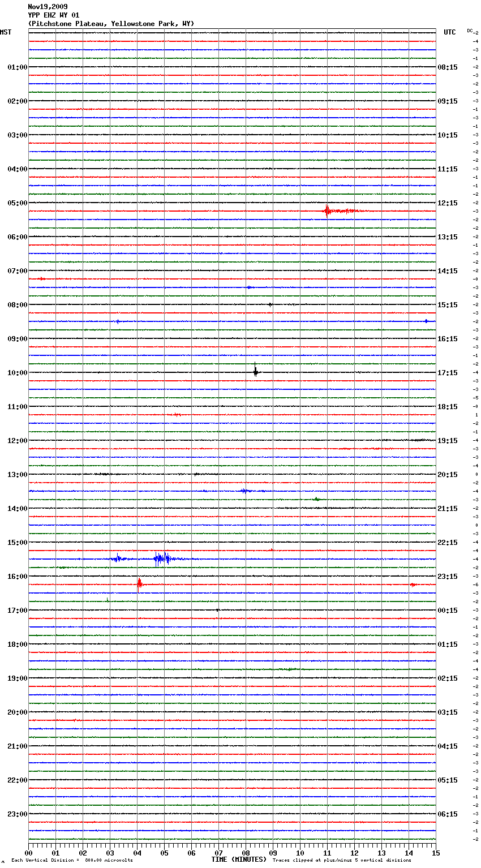Click the 06:15 UTC time label
This screenshot has height=868, width=481.
click(x=448, y=814)
